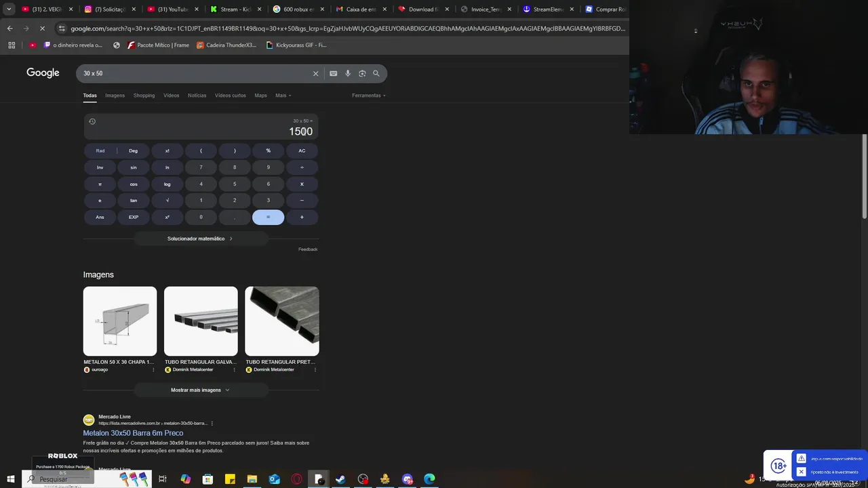Screen dimensions: 868x488
Task: Expand Mostrar mais imagens
Action: 201,390
